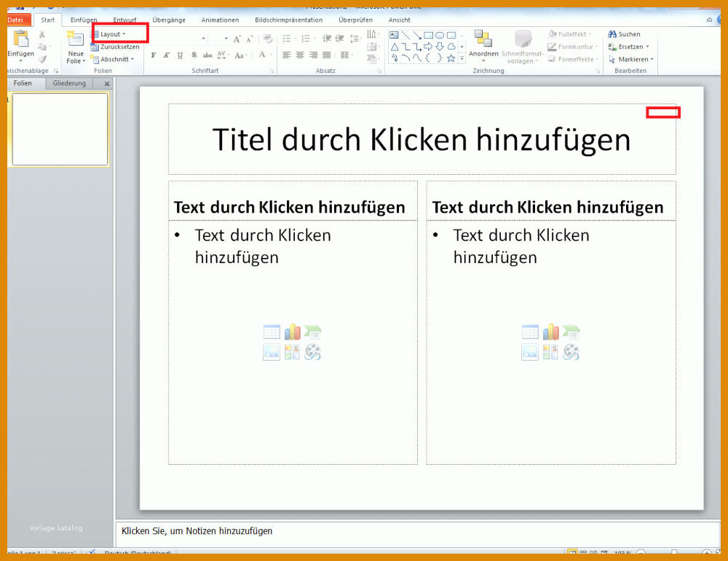
Task: Select the arrow line shape
Action: tap(417, 35)
